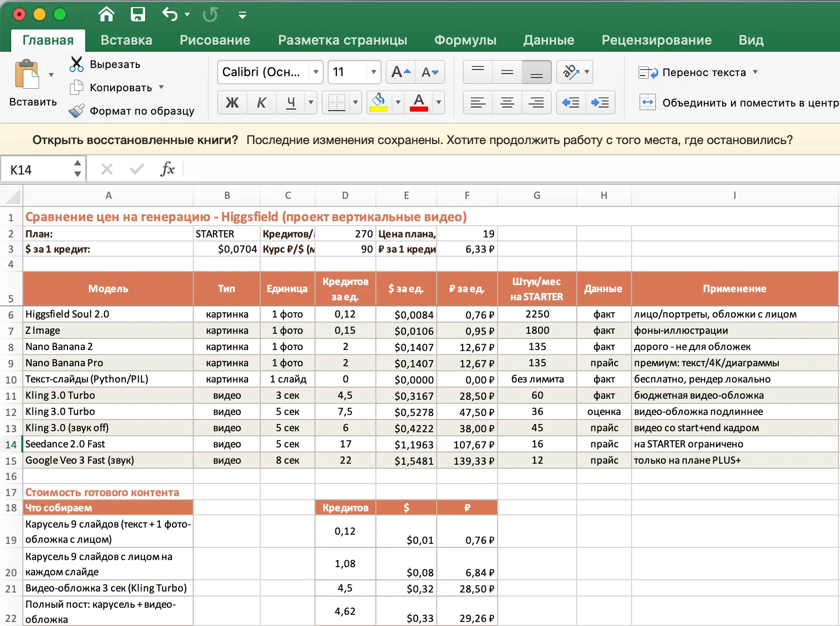
Task: Undo the last action
Action: (x=170, y=14)
